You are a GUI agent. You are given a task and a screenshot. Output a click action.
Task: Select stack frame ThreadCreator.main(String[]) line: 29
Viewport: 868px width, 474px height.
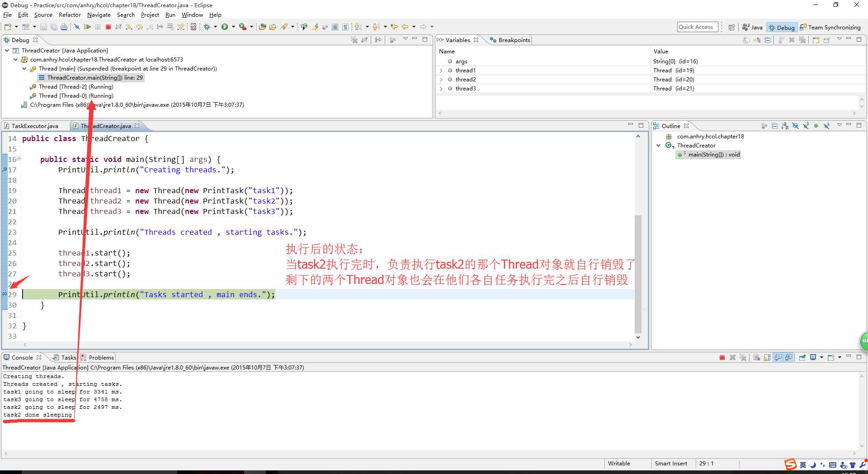(90, 78)
